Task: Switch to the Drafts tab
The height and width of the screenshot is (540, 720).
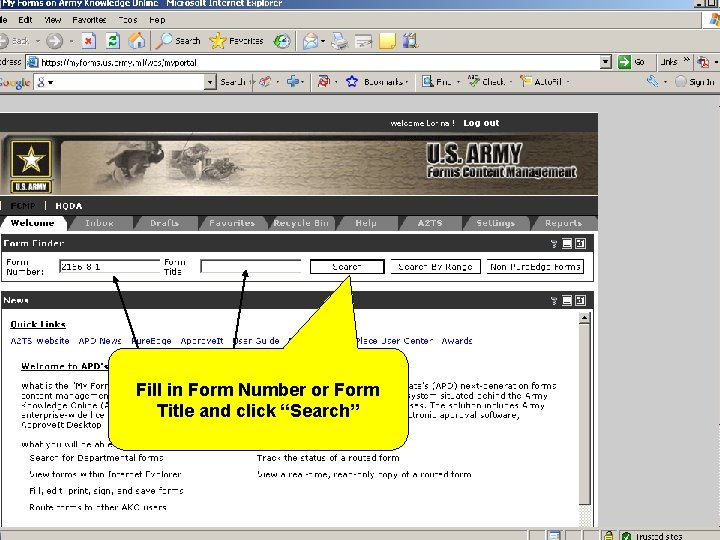Action: pyautogui.click(x=164, y=223)
